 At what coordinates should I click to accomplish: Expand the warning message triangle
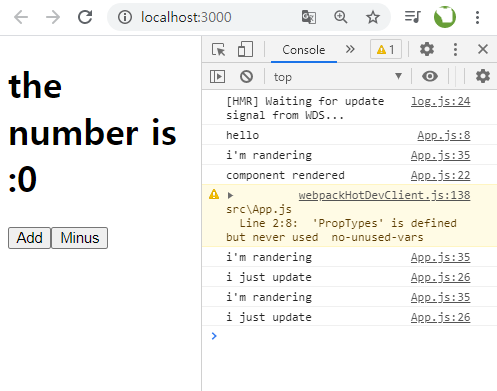(230, 195)
